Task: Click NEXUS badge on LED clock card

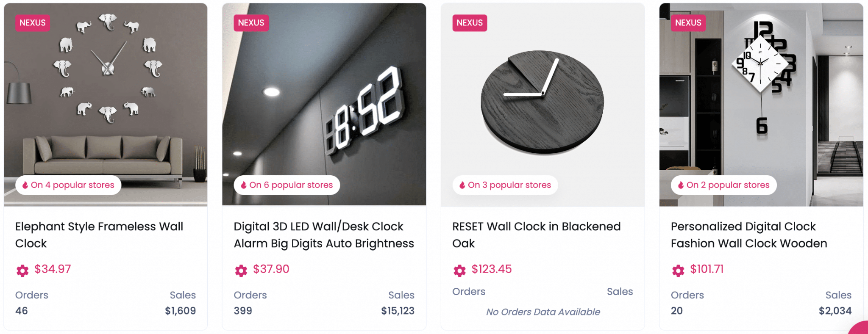Action: (251, 23)
